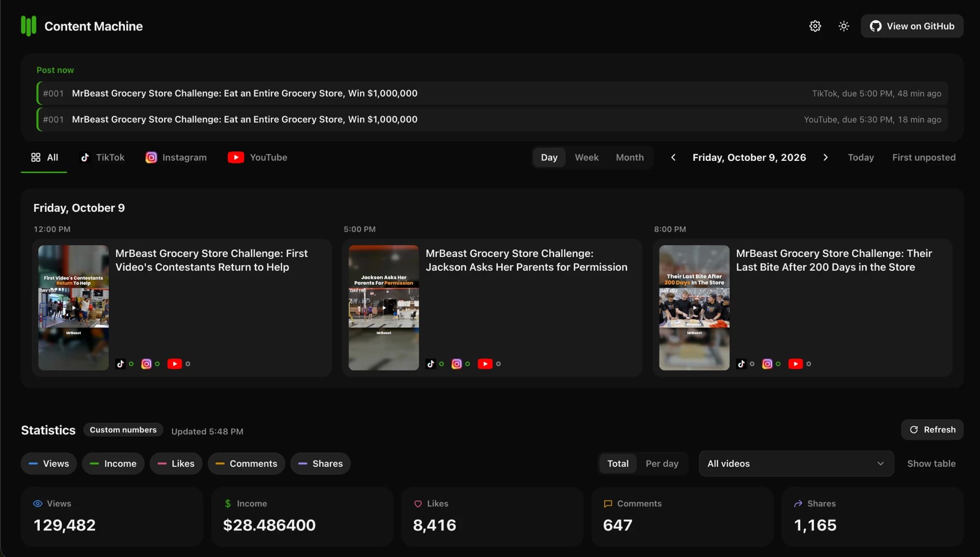This screenshot has height=557, width=980.
Task: Toggle light theme with sun icon
Action: (844, 26)
